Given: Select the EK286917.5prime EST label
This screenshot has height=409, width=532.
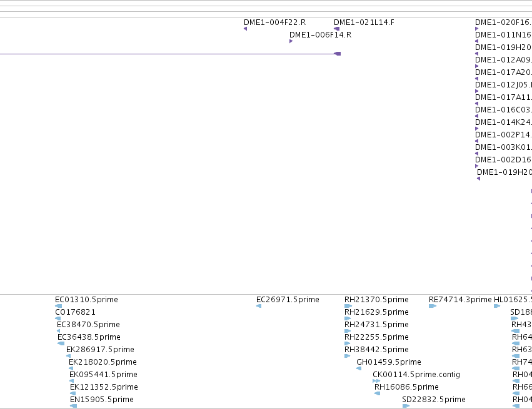Looking at the screenshot, I should pos(100,350).
